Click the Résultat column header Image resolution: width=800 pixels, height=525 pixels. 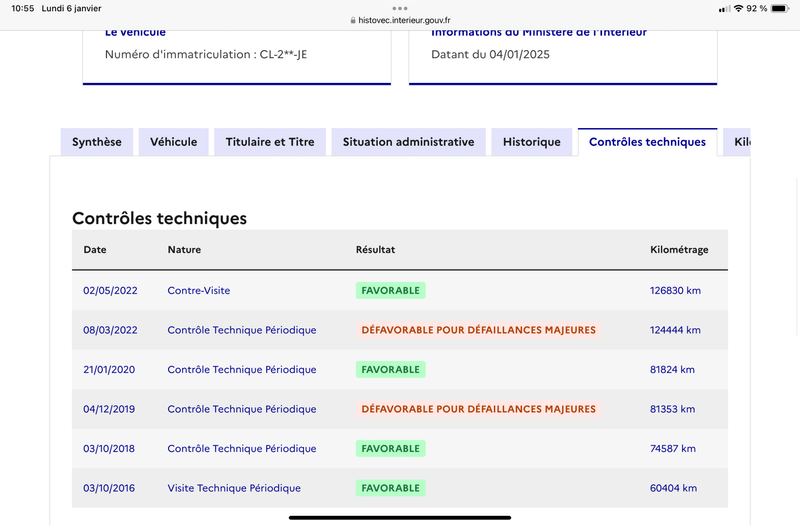(x=376, y=249)
